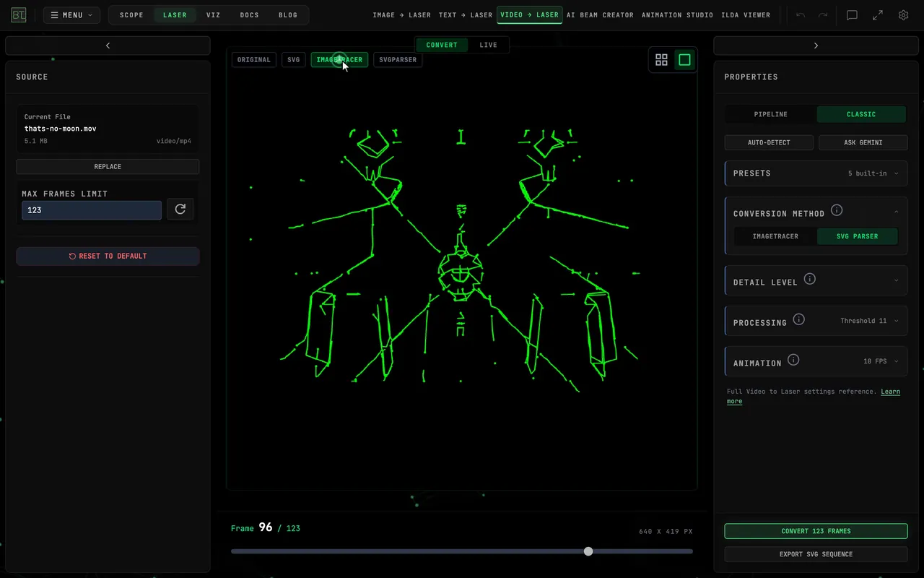Image resolution: width=924 pixels, height=578 pixels.
Task: Go to AI Beam Creator
Action: click(x=600, y=15)
